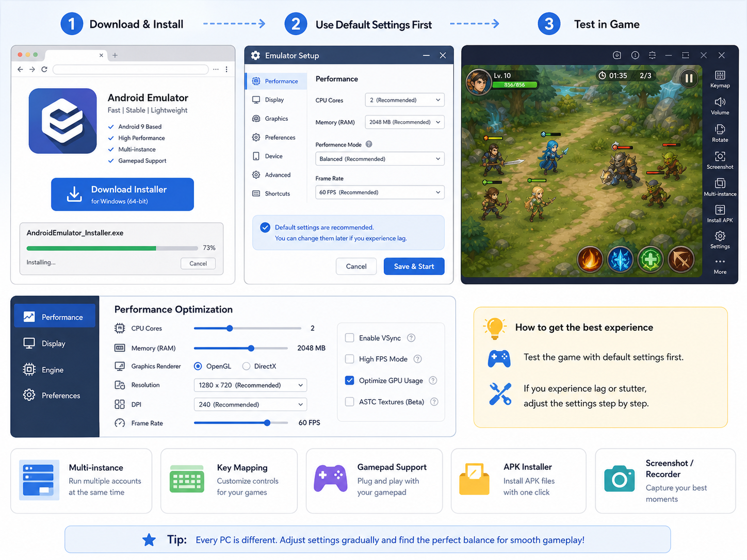The height and width of the screenshot is (560, 747).
Task: Click the Save & Start button
Action: coord(414,266)
